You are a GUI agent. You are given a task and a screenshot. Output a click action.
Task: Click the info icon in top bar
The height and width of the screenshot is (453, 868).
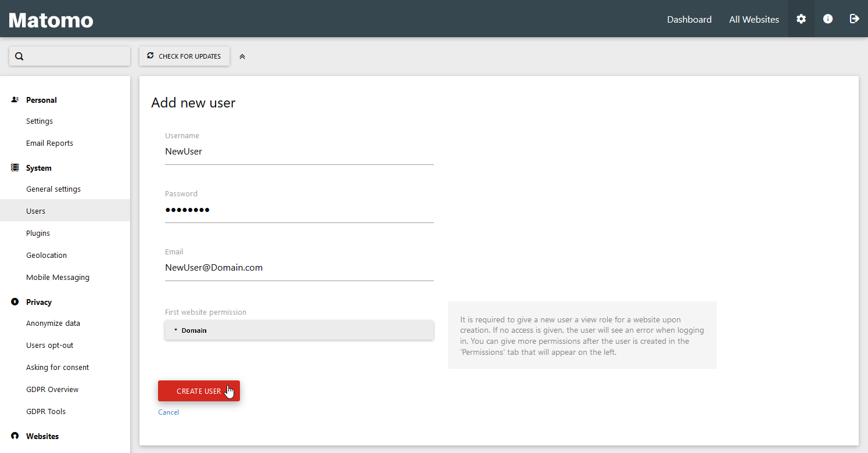pyautogui.click(x=828, y=19)
